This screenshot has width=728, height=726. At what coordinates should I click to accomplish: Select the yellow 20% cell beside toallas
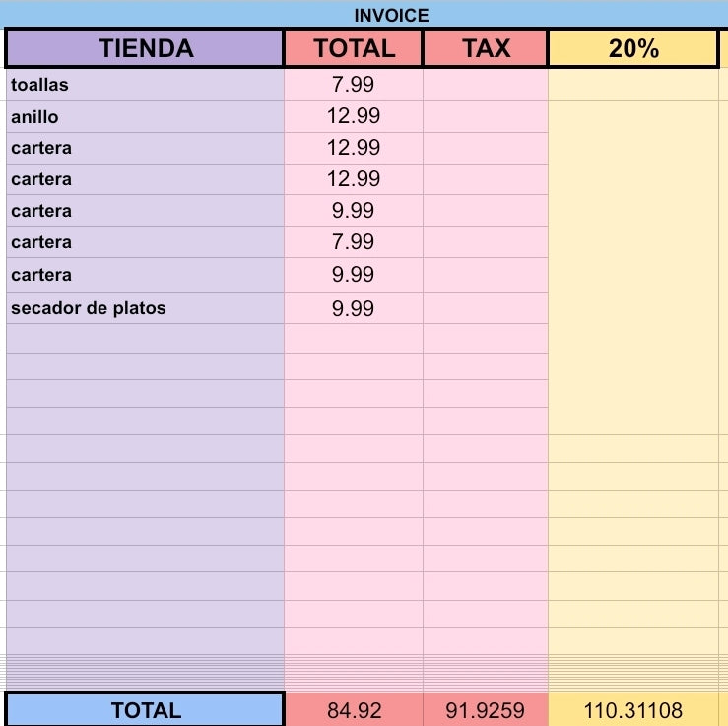tap(633, 85)
